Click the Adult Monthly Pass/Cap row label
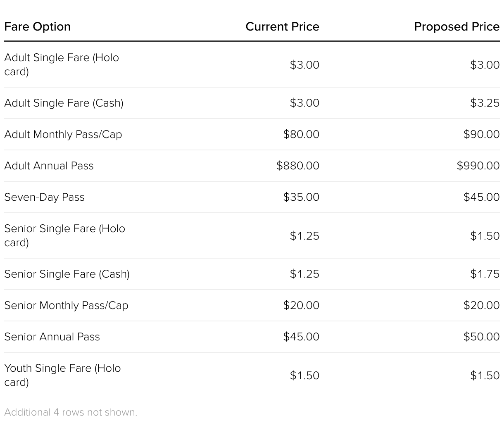504x423 pixels. 63,134
